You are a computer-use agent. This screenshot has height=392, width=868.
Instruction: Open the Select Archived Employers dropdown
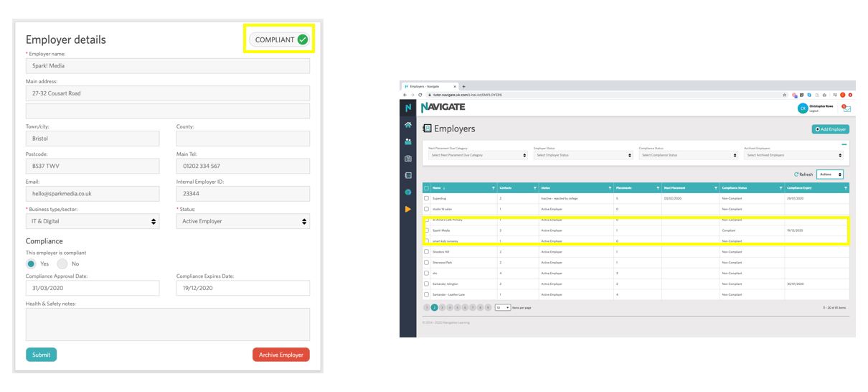click(x=793, y=155)
